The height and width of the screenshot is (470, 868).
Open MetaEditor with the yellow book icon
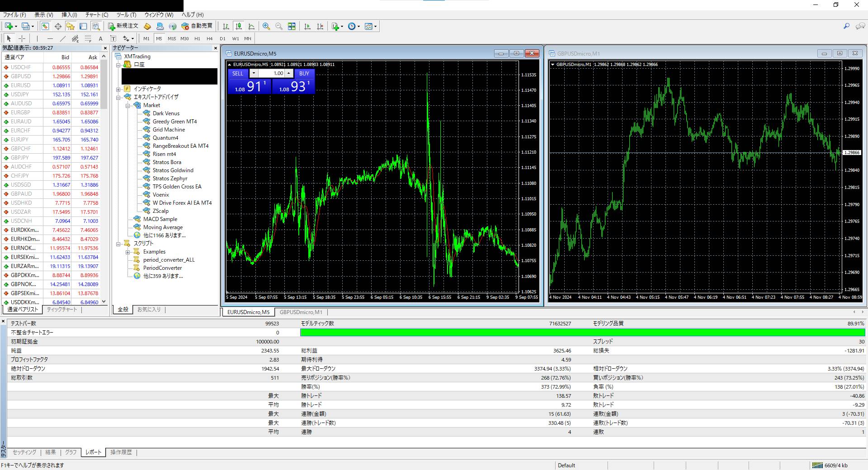(x=147, y=26)
